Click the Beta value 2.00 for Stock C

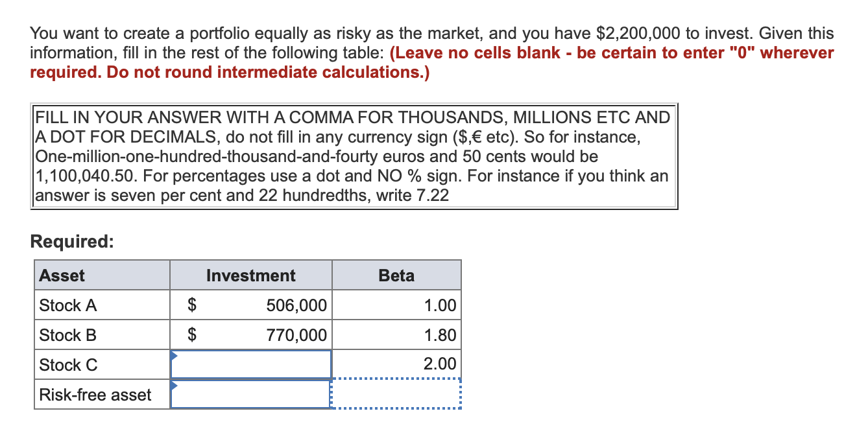[x=441, y=364]
